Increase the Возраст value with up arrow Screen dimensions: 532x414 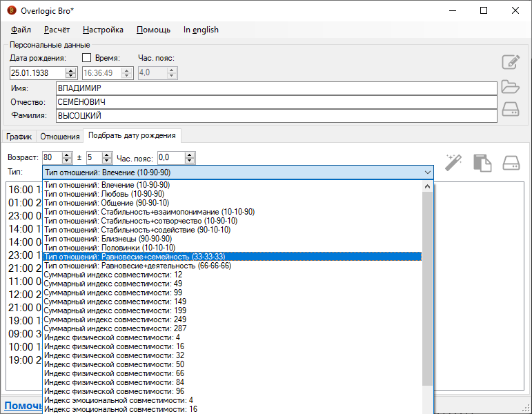coord(66,155)
